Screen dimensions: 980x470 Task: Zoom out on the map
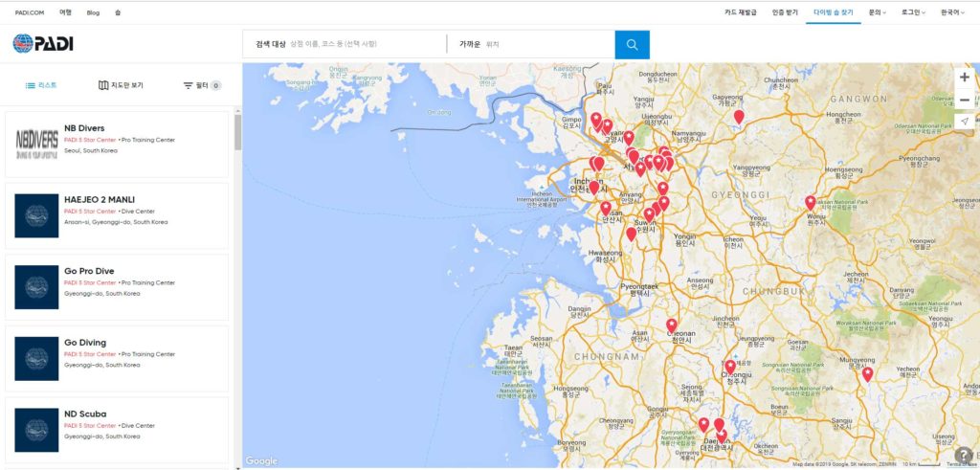point(964,100)
